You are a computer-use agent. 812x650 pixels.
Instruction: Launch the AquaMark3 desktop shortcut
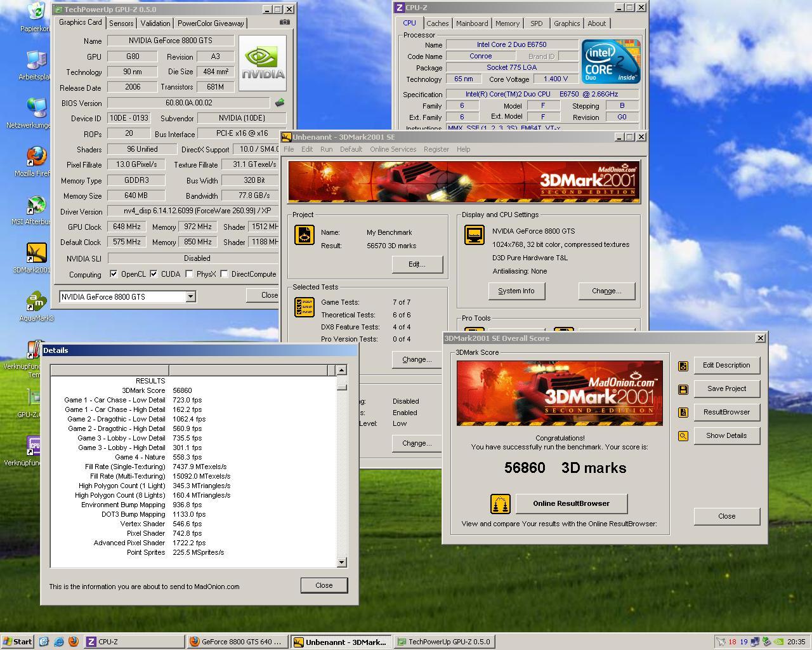(37, 302)
